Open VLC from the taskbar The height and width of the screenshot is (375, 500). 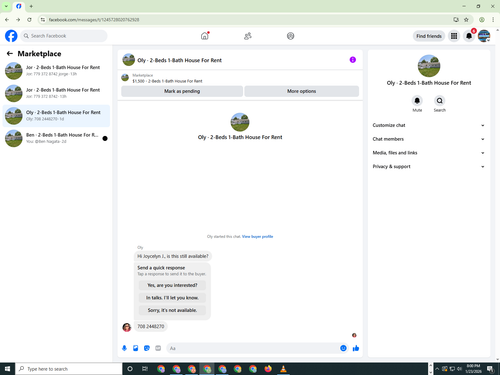(x=283, y=369)
